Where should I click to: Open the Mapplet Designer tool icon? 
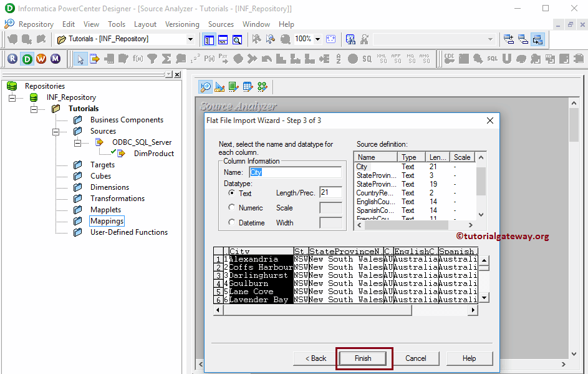point(248,87)
